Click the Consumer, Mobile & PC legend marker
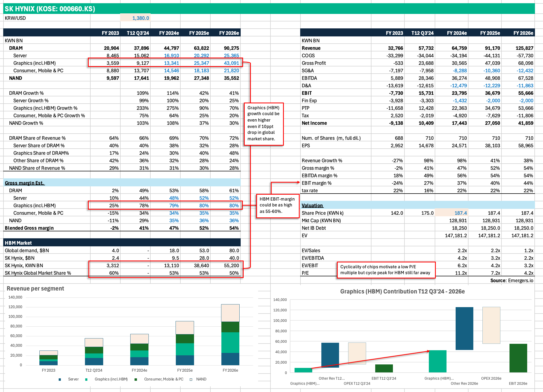This screenshot has width=543, height=392. point(136,379)
